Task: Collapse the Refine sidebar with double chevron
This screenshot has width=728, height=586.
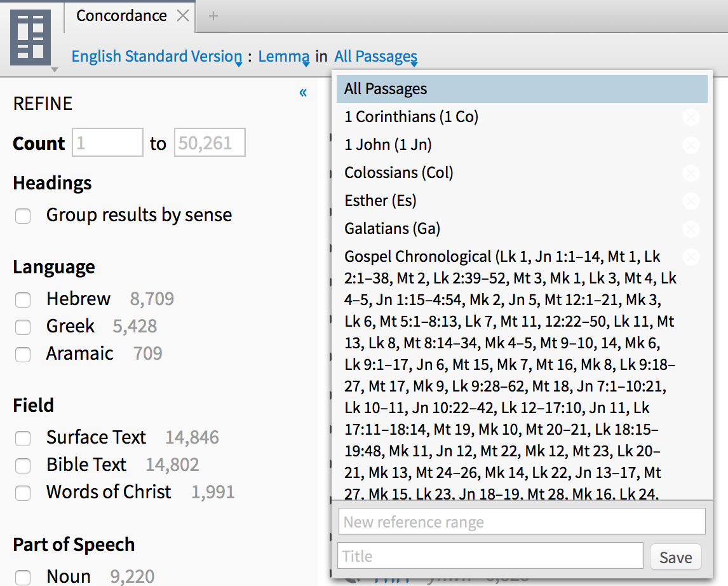Action: (x=303, y=93)
